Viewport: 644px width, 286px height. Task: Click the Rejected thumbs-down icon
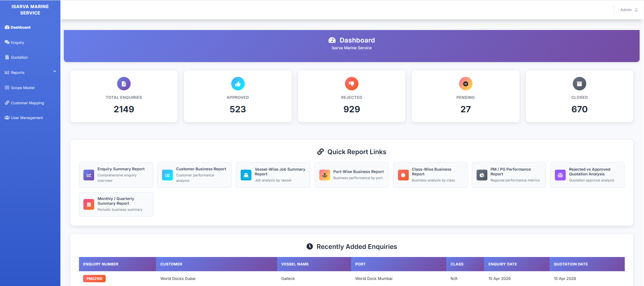[351, 84]
